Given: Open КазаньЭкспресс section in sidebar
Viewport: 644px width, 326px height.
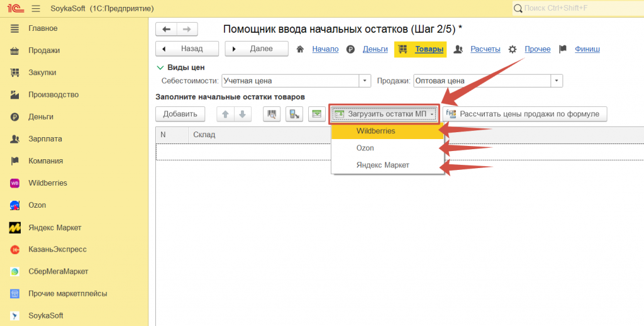Looking at the screenshot, I should (x=57, y=249).
